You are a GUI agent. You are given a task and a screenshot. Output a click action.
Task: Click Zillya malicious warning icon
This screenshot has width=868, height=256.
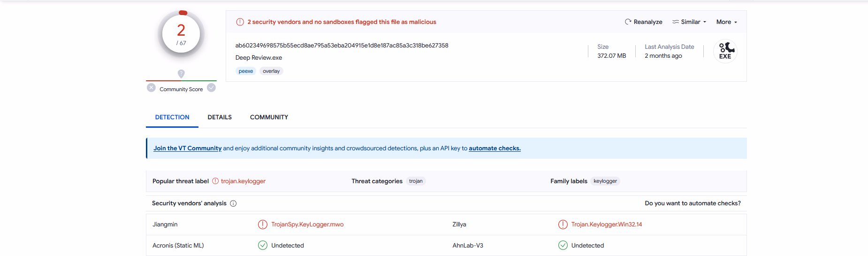[563, 225]
